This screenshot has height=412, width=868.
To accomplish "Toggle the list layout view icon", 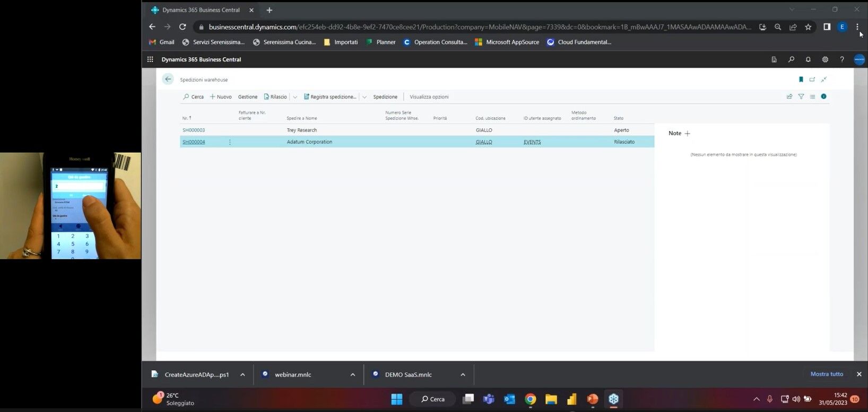I will click(x=812, y=97).
